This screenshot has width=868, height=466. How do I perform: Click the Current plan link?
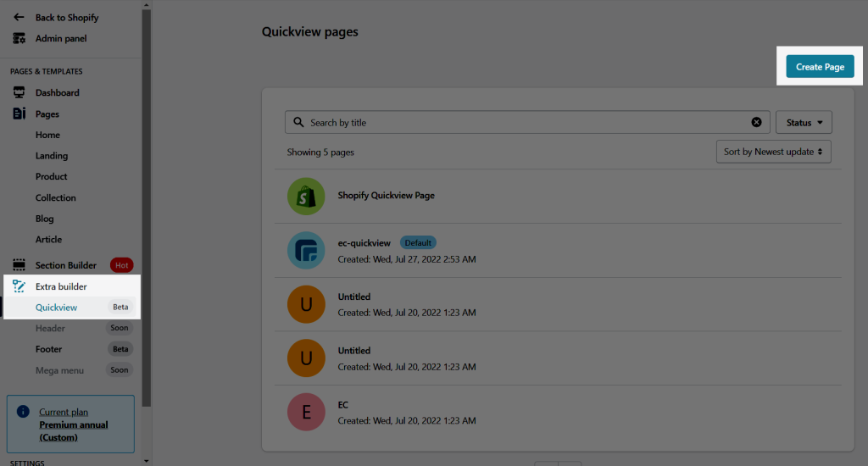pos(64,412)
